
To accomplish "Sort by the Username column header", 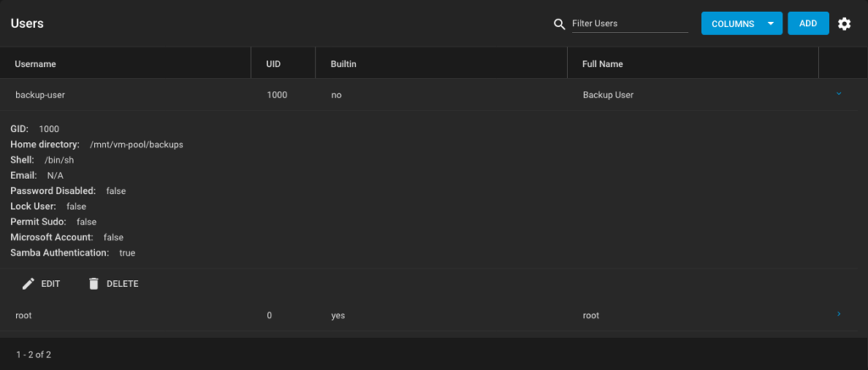I will click(35, 64).
